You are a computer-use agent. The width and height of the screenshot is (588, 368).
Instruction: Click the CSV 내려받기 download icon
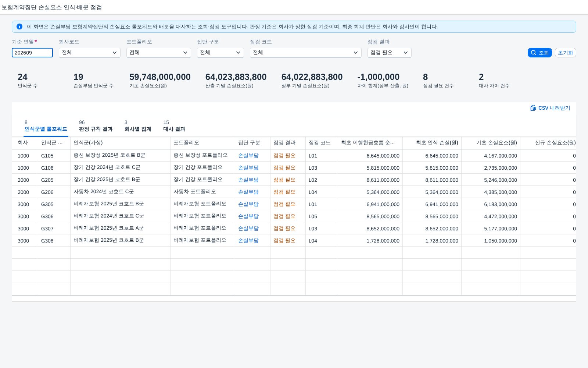point(533,108)
